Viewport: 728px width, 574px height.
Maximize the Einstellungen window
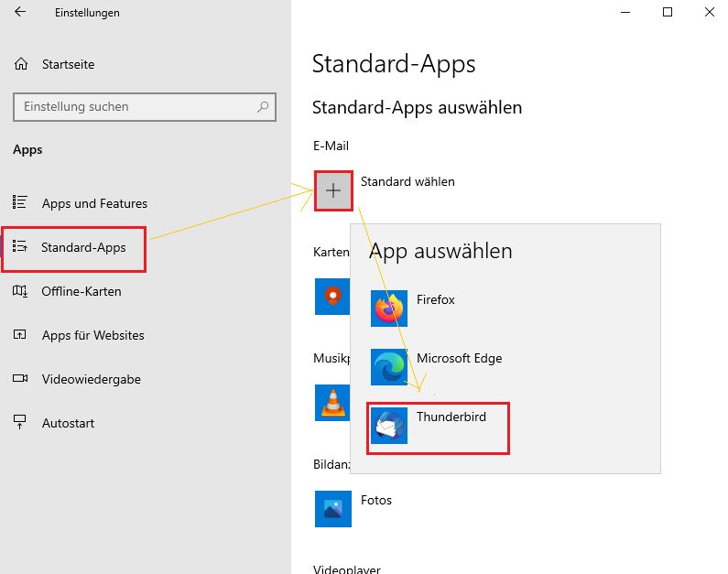click(x=668, y=13)
